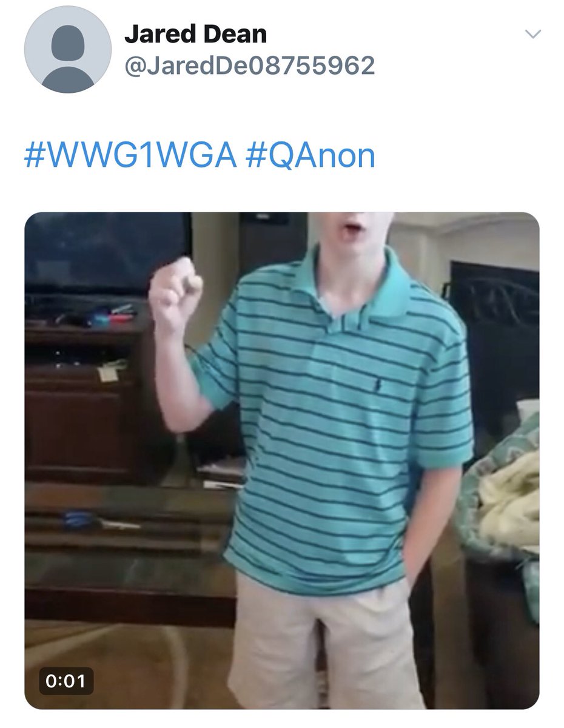The width and height of the screenshot is (564, 728).
Task: Click the open mouth at the video's top edge
Action: 351,227
